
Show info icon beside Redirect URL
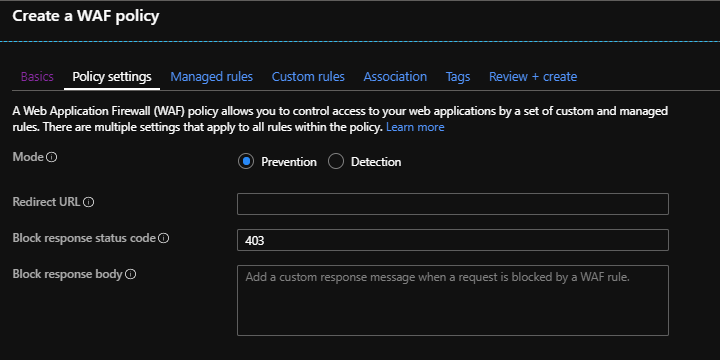(89, 202)
